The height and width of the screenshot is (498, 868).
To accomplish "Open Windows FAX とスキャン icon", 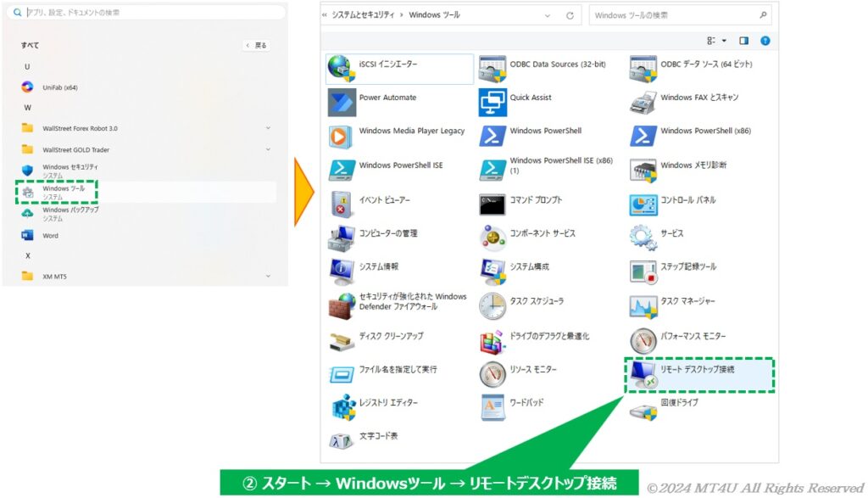I will click(643, 103).
